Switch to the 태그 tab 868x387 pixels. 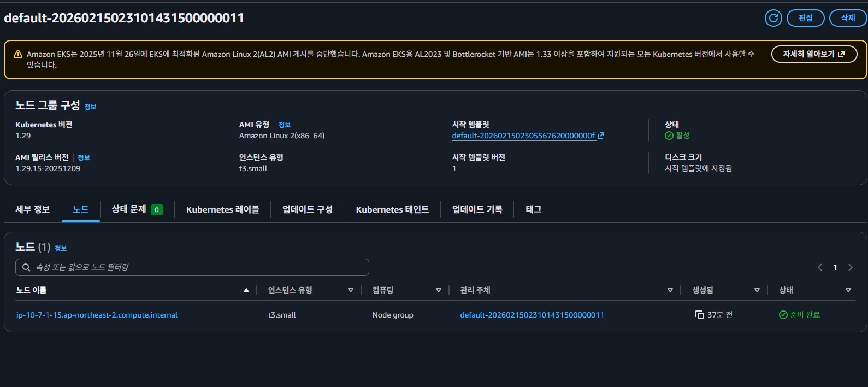tap(533, 209)
